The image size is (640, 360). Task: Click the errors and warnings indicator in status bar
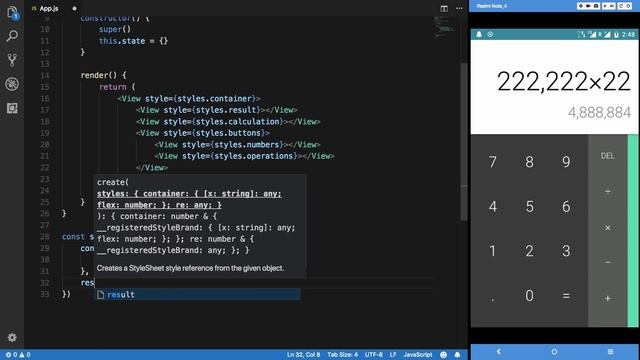tap(18, 355)
